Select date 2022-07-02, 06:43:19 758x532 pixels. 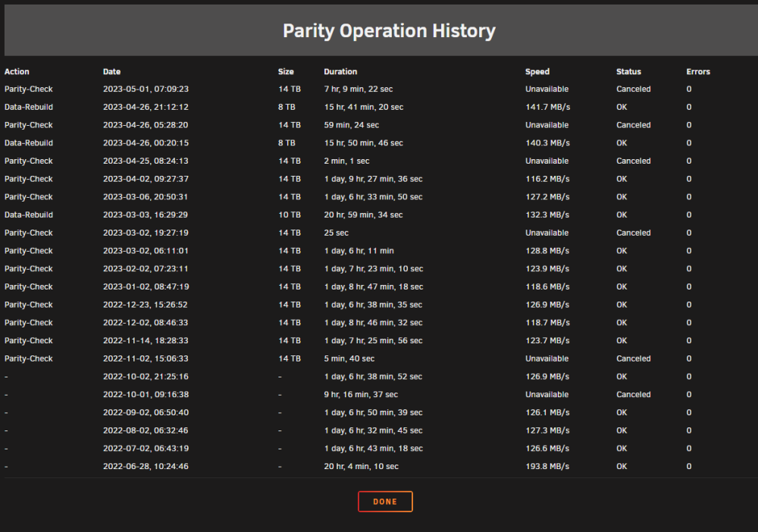[x=146, y=449]
